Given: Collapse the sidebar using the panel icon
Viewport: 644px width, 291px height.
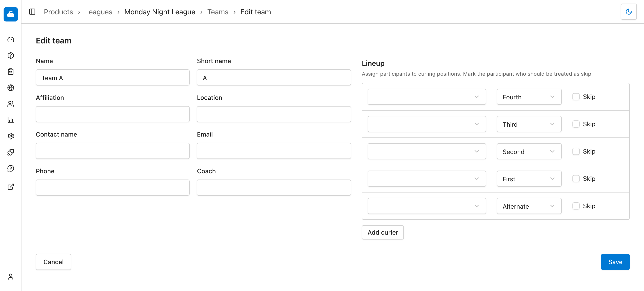Looking at the screenshot, I should [x=32, y=12].
